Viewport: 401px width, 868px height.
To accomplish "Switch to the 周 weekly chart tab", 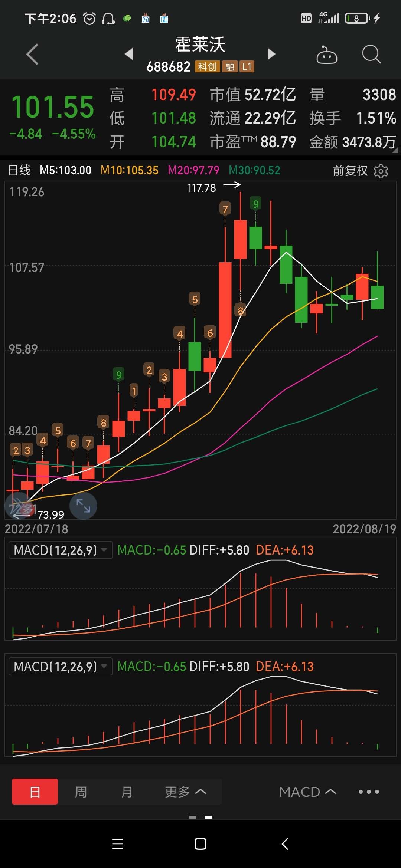I will [81, 792].
